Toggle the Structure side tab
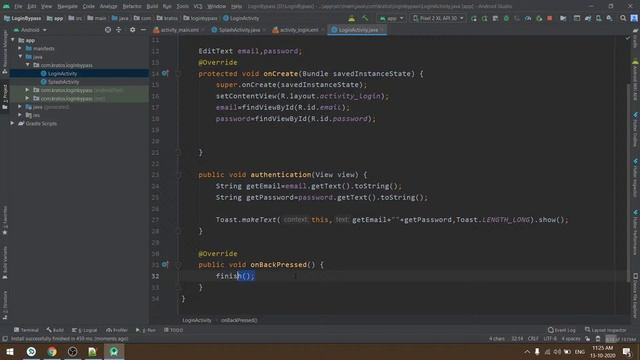640x360 pixels. (5, 305)
